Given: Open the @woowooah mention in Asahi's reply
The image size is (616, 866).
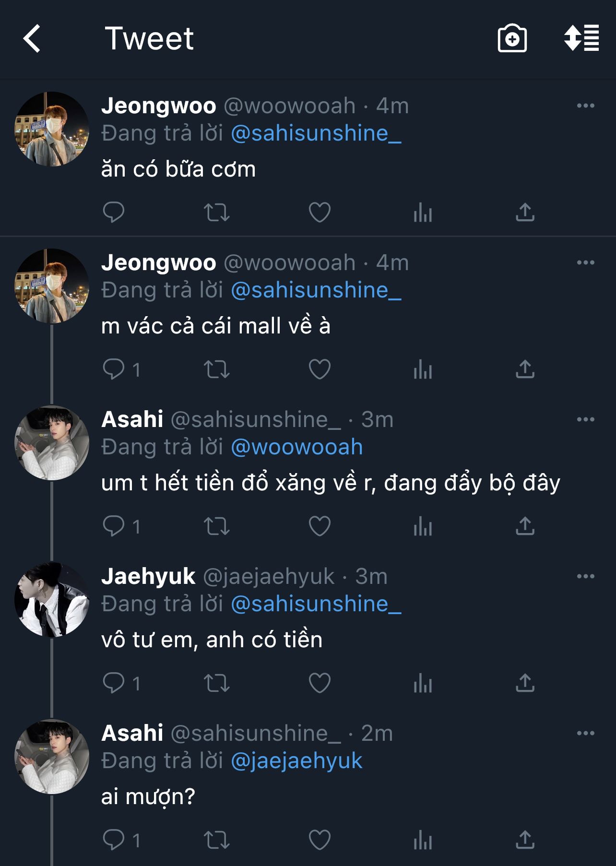Looking at the screenshot, I should click(x=296, y=447).
